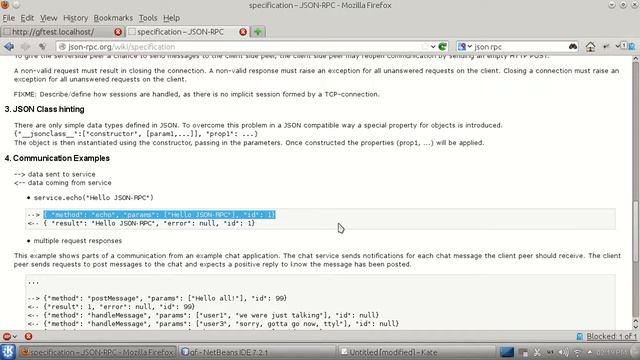This screenshot has width=640, height=360.
Task: Click the shield icon beside Blocked status
Action: tap(579, 336)
